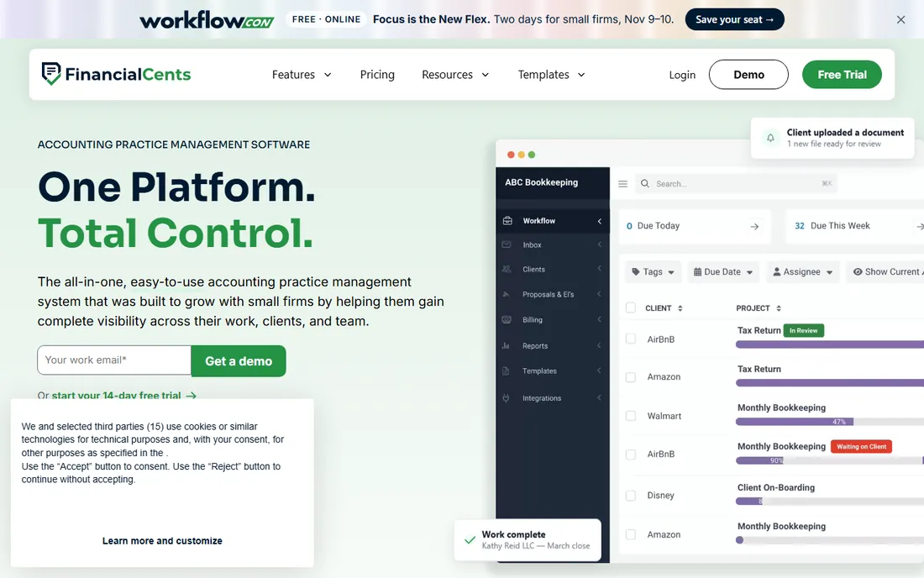Image resolution: width=924 pixels, height=578 pixels.
Task: Select Inbox in the app sidebar
Action: (x=553, y=245)
